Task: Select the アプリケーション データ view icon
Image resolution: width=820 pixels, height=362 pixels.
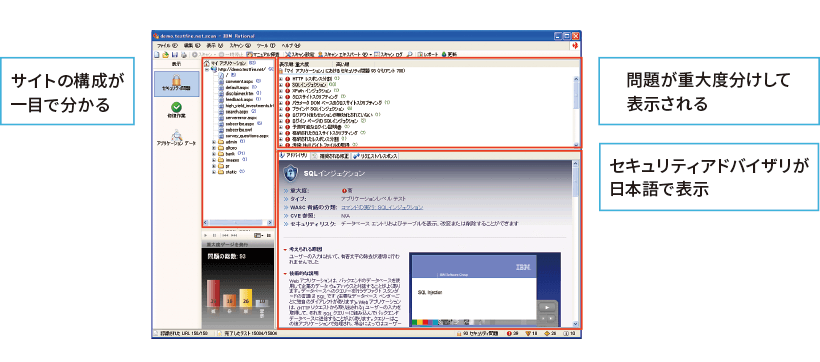Action: pyautogui.click(x=176, y=138)
